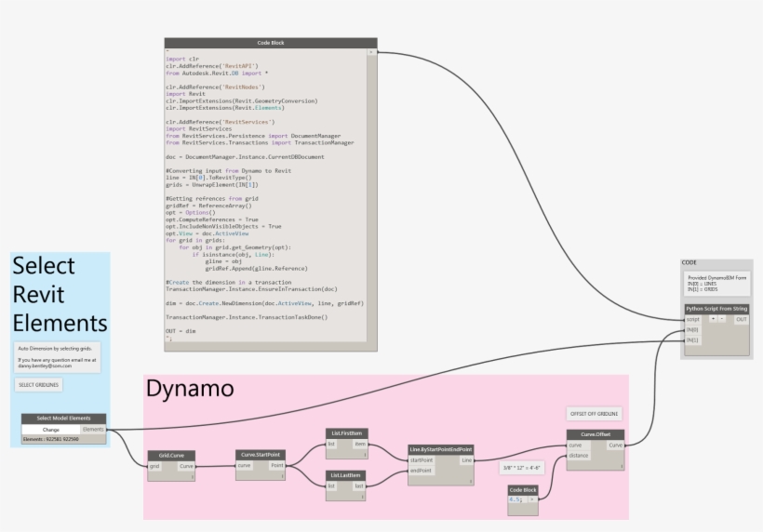Click the 'OUT = dim' line in the code
Image resolution: width=763 pixels, height=532 pixels.
(181, 331)
